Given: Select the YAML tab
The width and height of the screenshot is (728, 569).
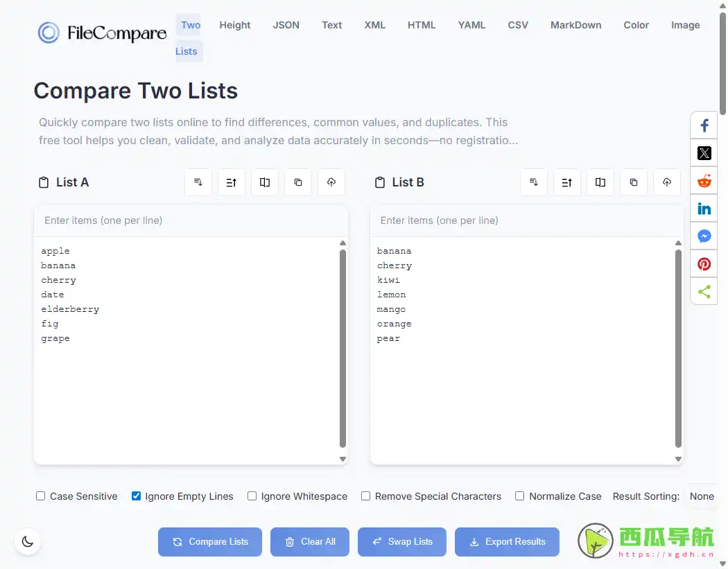Looking at the screenshot, I should pos(471,25).
